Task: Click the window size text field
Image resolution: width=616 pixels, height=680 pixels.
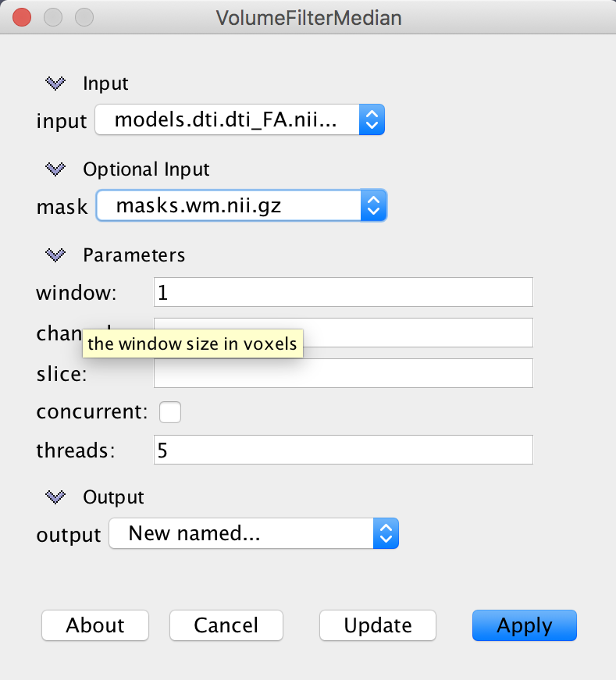Action: tap(343, 292)
